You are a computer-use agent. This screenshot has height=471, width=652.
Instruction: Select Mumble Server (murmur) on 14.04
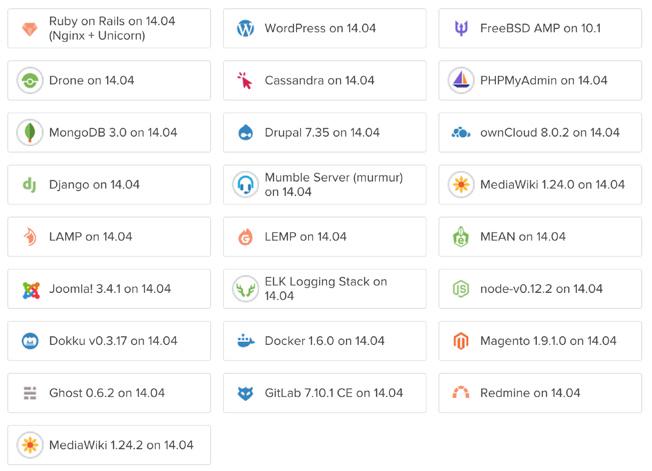point(325,185)
